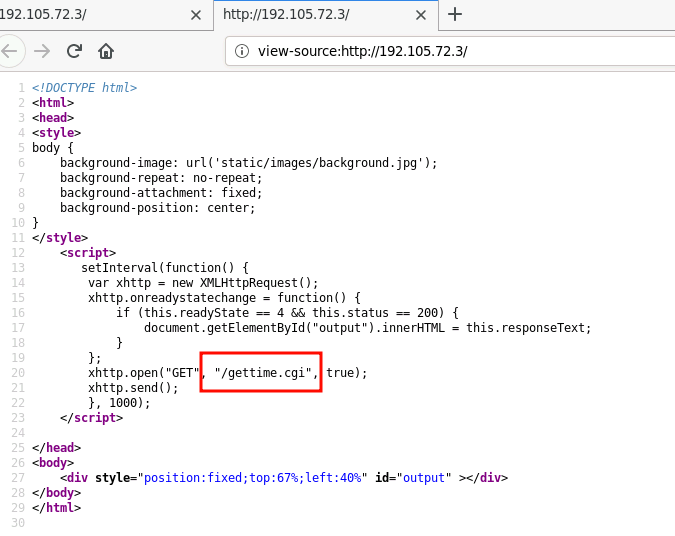Viewport: 675px width, 536px height.
Task: Click the readyState == 4 condition line
Action: pos(287,313)
